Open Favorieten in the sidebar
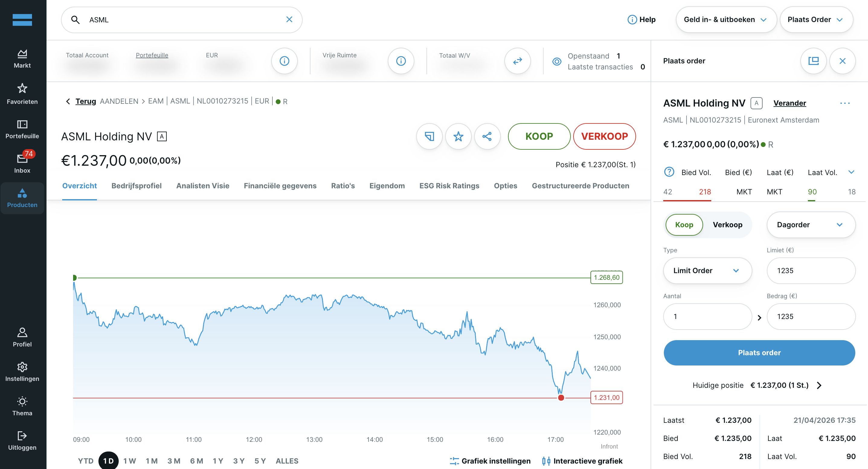 click(22, 94)
